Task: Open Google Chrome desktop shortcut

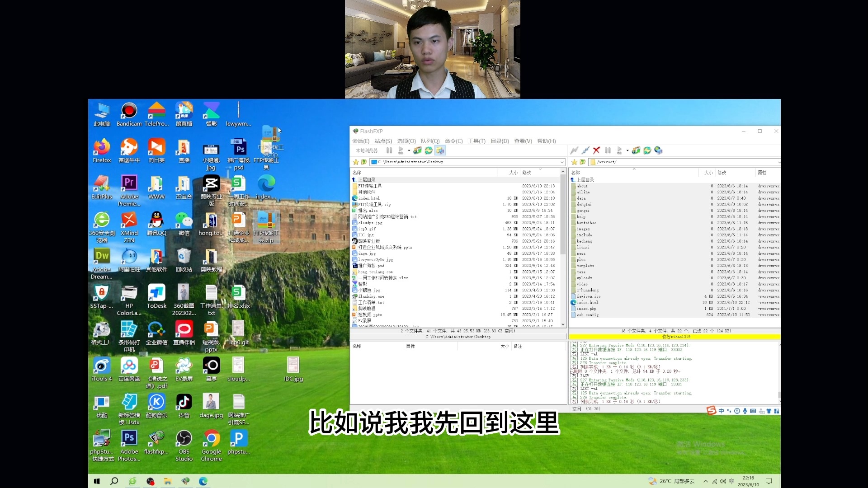Action: (211, 446)
